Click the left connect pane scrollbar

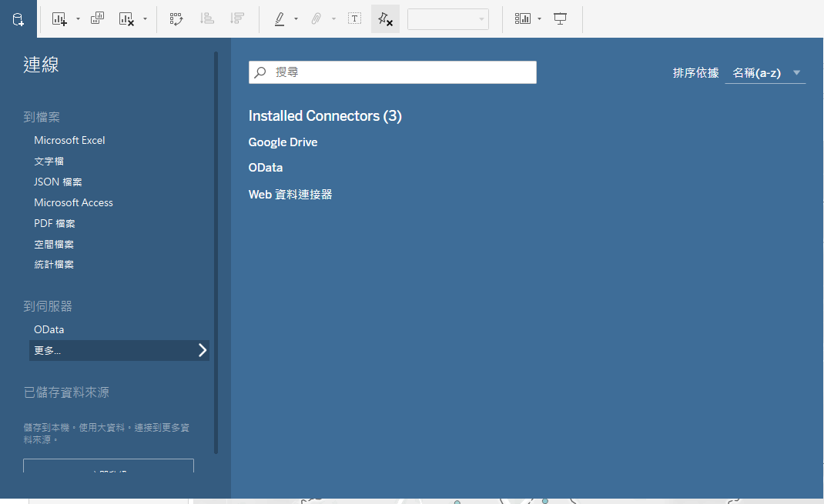216,252
